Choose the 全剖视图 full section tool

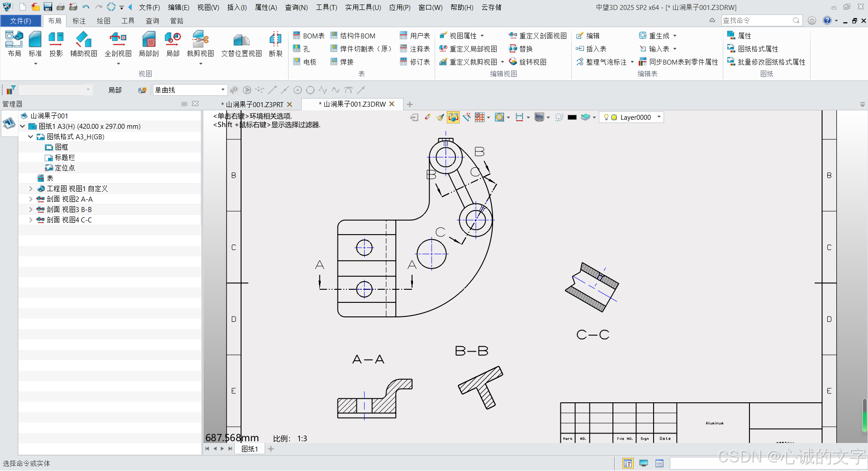tap(118, 44)
